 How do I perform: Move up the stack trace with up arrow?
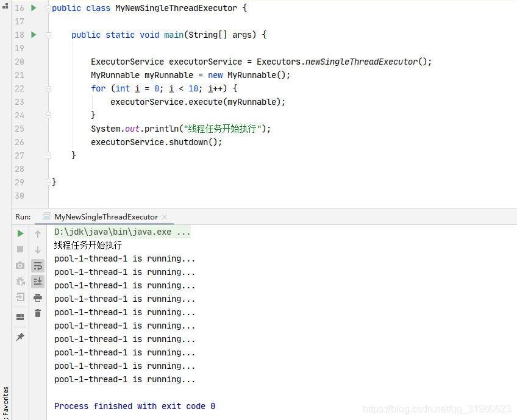click(x=38, y=234)
